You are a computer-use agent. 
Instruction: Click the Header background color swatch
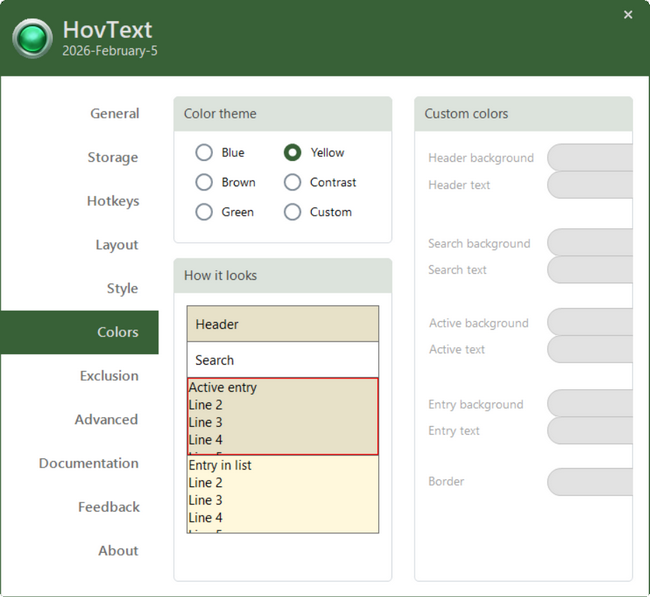point(590,158)
